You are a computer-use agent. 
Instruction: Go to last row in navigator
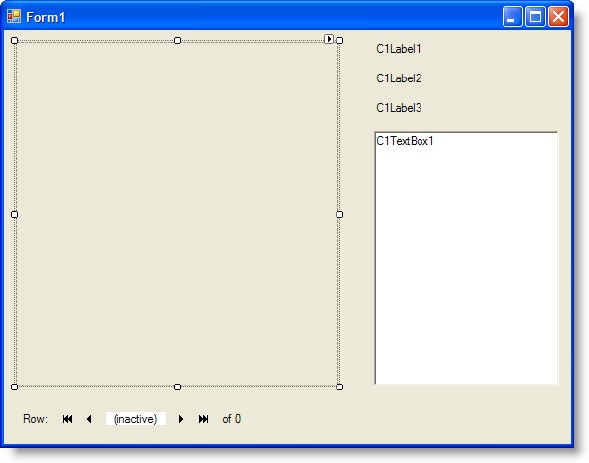(x=203, y=419)
